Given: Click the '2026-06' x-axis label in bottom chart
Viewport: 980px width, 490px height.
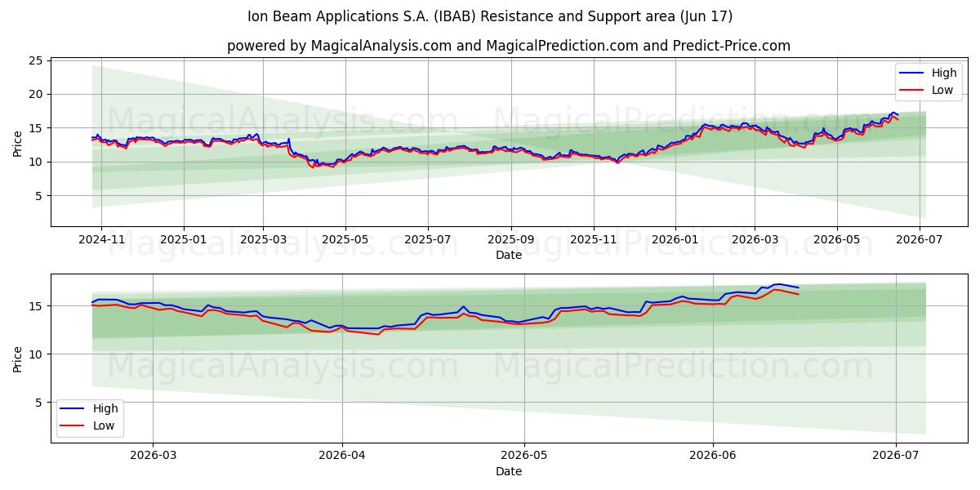Looking at the screenshot, I should pos(713,457).
